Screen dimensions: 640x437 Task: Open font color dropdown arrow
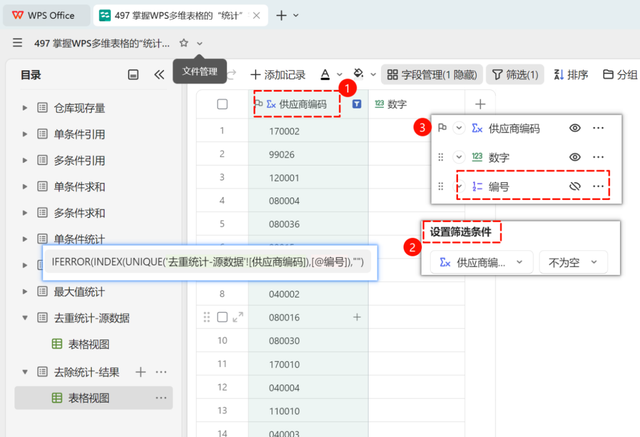[340, 75]
